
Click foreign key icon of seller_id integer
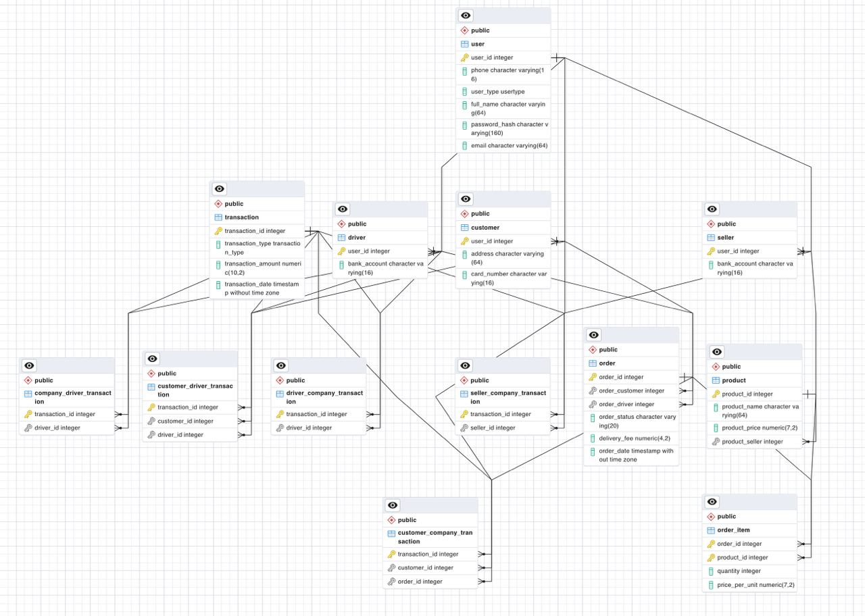point(464,428)
